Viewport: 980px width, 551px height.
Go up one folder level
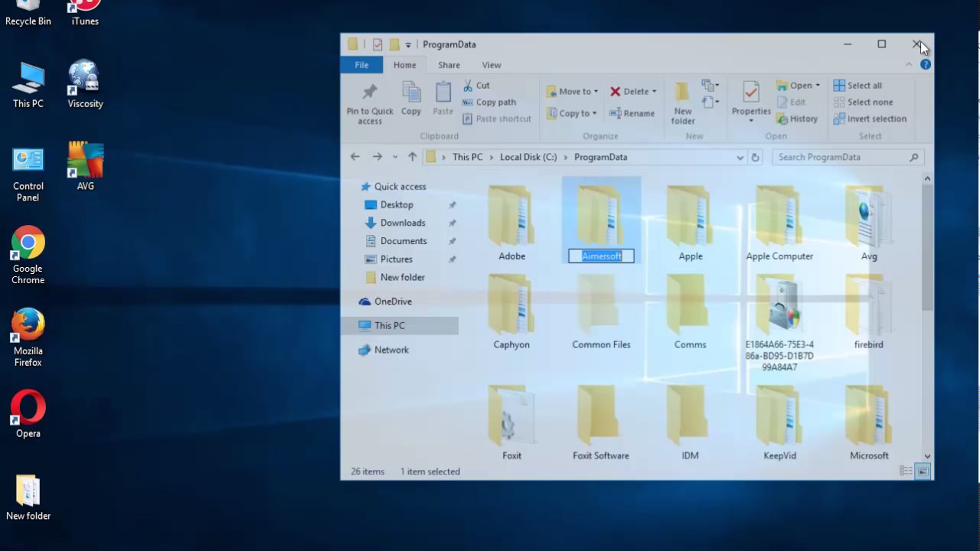(x=412, y=157)
